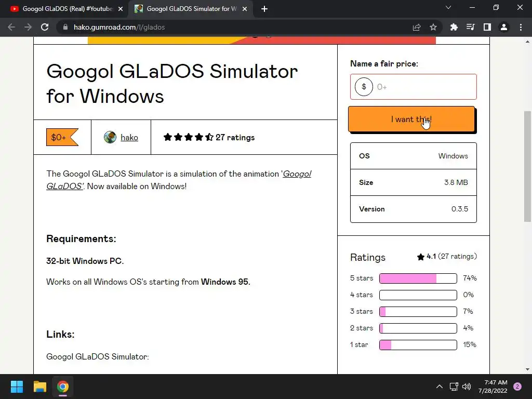Open a new browser tab
Viewport: 532px width, 399px height.
pyautogui.click(x=264, y=9)
